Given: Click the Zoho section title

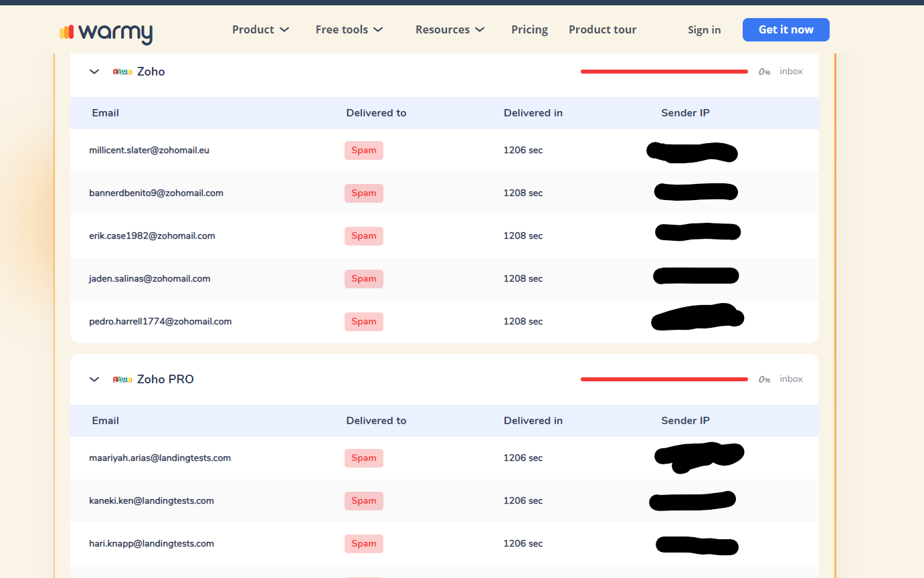Looking at the screenshot, I should [x=151, y=72].
